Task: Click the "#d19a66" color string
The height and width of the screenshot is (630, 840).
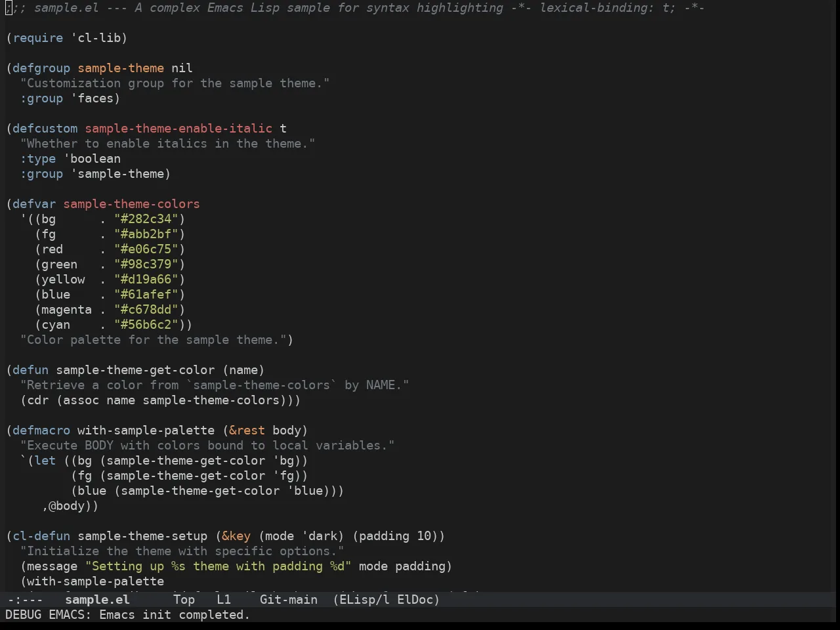Action: click(x=146, y=280)
